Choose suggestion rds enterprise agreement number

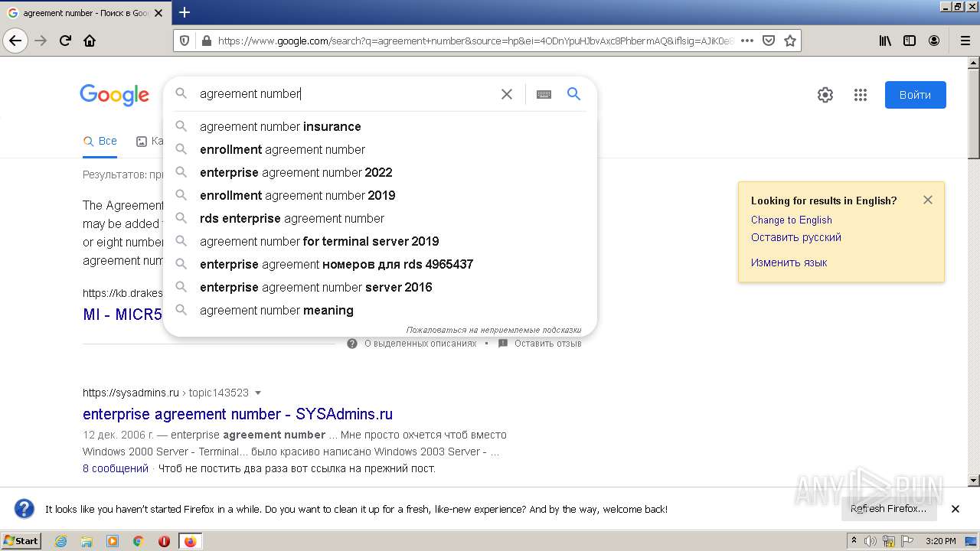pos(380,218)
